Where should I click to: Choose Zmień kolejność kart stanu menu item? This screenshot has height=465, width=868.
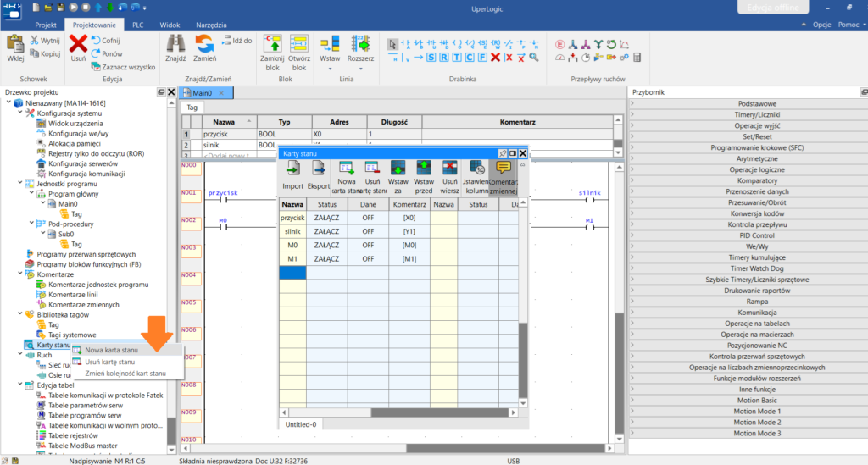point(126,374)
